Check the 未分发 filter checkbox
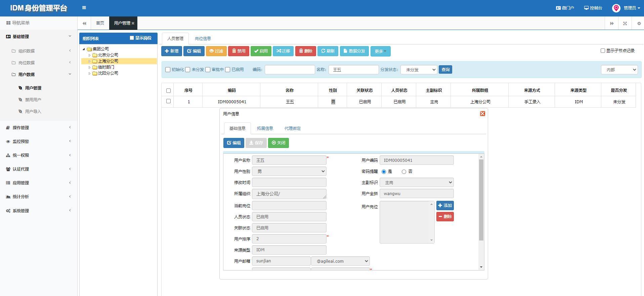 point(188,70)
